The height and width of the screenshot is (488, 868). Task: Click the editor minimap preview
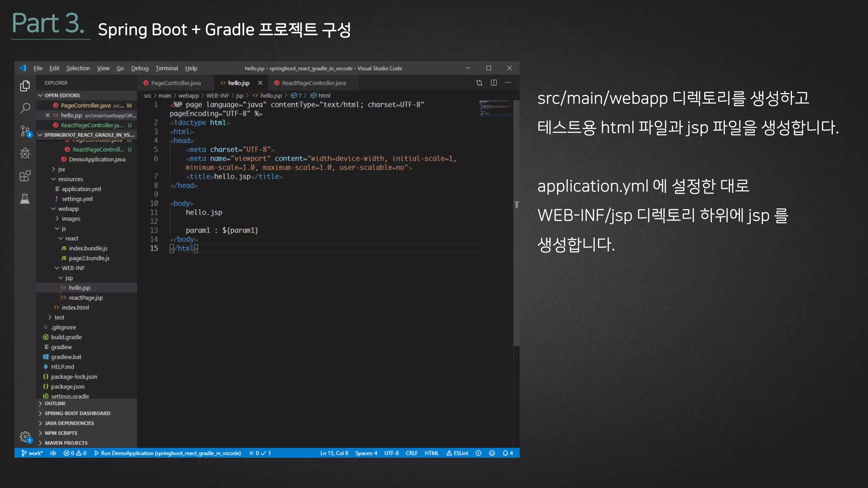[495, 108]
